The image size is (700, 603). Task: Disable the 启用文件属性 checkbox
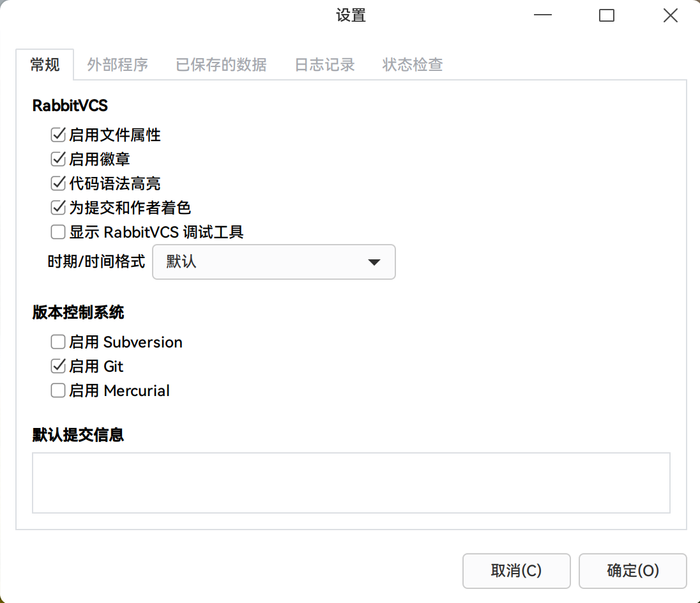[57, 134]
